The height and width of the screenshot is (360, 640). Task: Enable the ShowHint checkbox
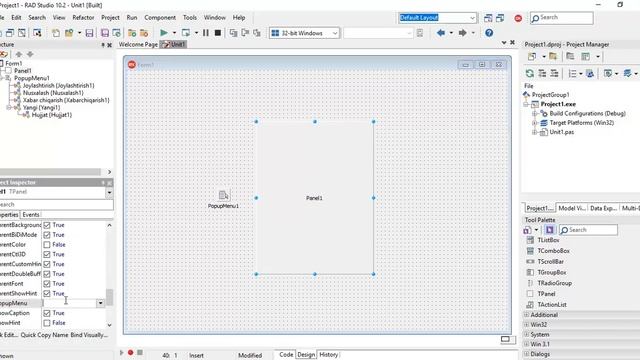[x=47, y=323]
